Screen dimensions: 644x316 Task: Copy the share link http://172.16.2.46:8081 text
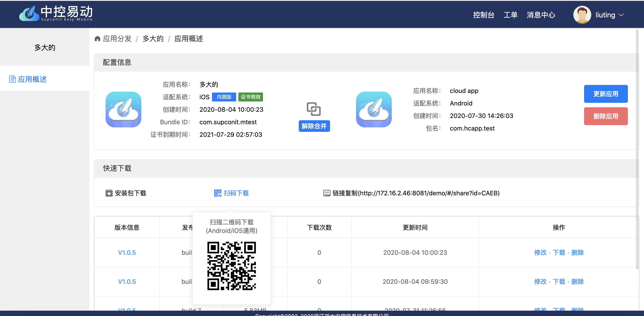pos(416,193)
